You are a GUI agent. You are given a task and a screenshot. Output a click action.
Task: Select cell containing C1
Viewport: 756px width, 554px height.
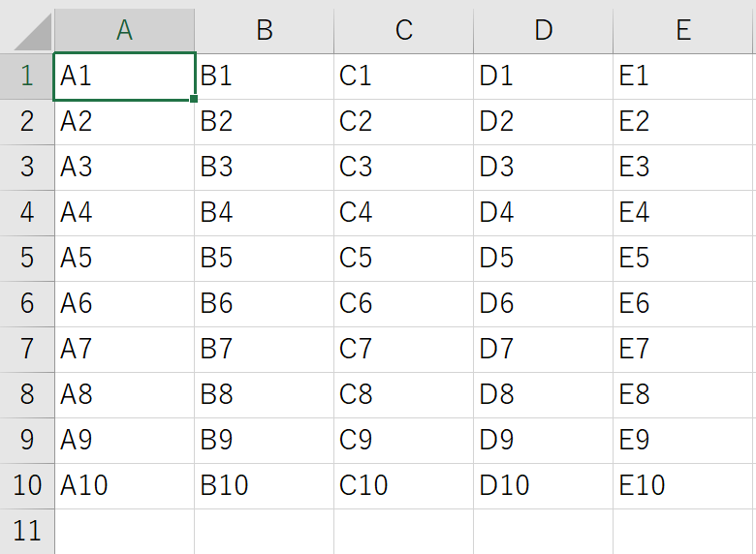[403, 77]
